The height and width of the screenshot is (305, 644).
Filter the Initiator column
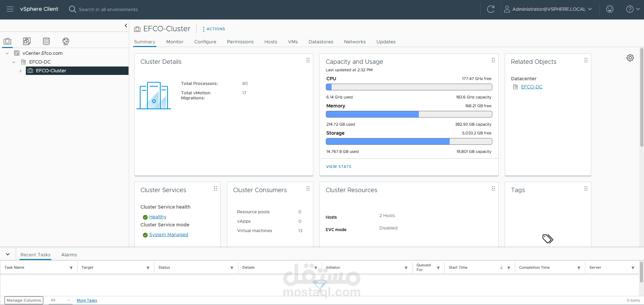406,268
